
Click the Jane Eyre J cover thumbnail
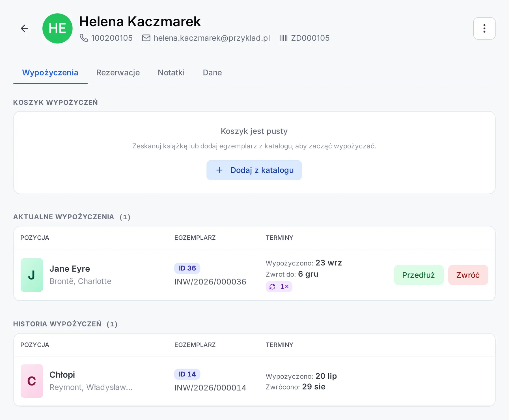click(32, 275)
